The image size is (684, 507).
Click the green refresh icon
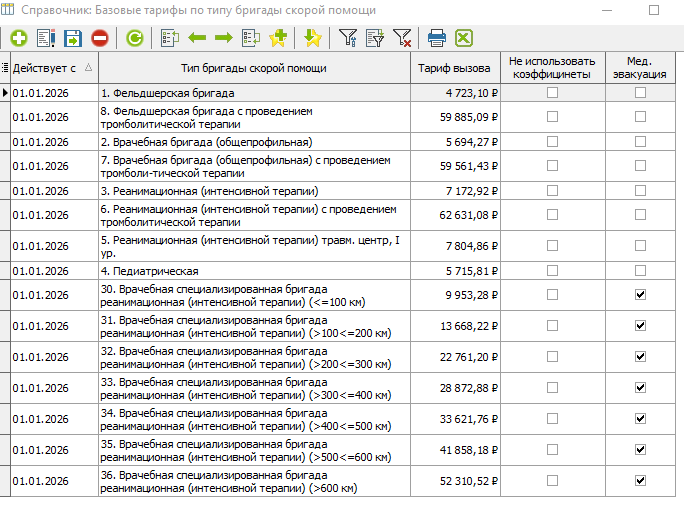tap(134, 39)
